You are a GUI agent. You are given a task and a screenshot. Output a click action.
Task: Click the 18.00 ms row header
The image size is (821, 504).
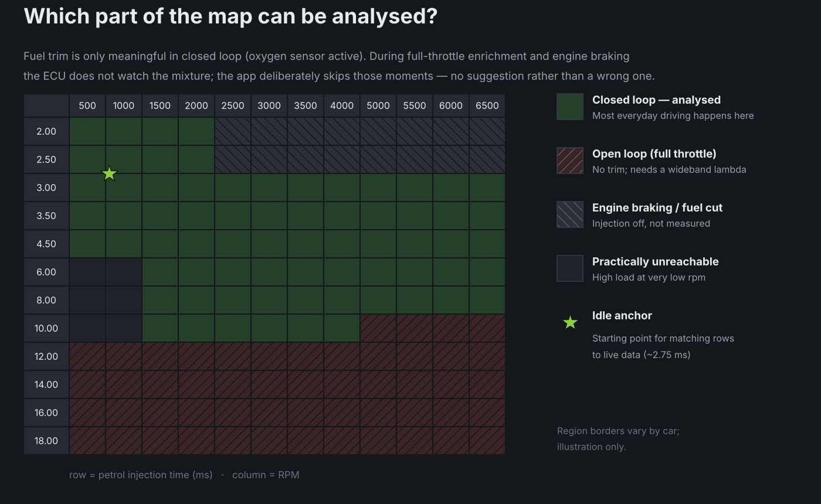pos(46,441)
